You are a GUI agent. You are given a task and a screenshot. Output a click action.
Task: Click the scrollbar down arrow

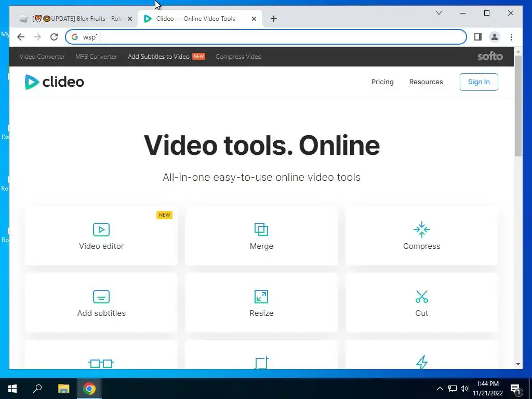pos(518,364)
